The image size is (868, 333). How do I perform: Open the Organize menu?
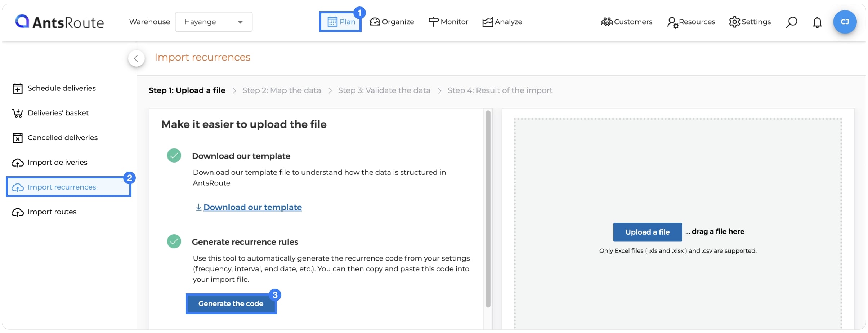click(392, 22)
